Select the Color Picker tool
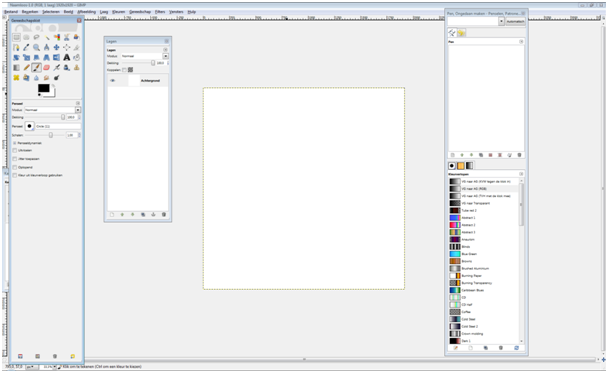Screen dimensions: 608x373 click(x=26, y=47)
